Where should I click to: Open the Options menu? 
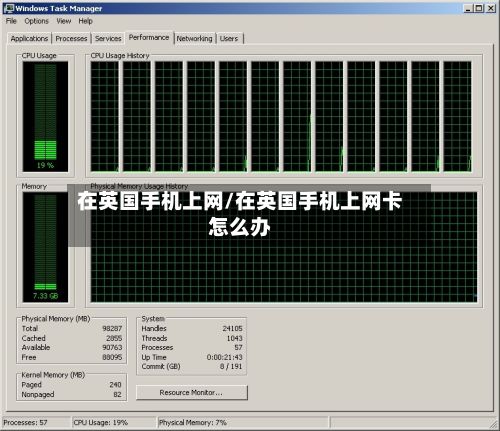pyautogui.click(x=36, y=21)
